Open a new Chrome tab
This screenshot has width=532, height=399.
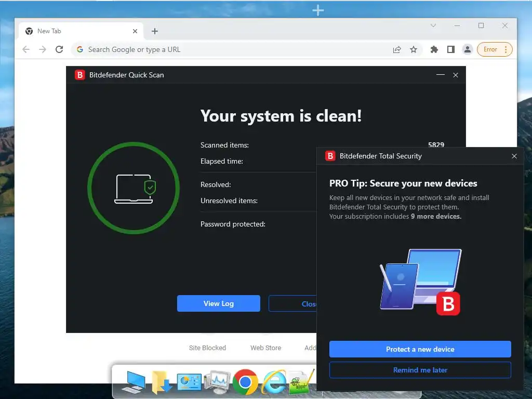point(155,31)
